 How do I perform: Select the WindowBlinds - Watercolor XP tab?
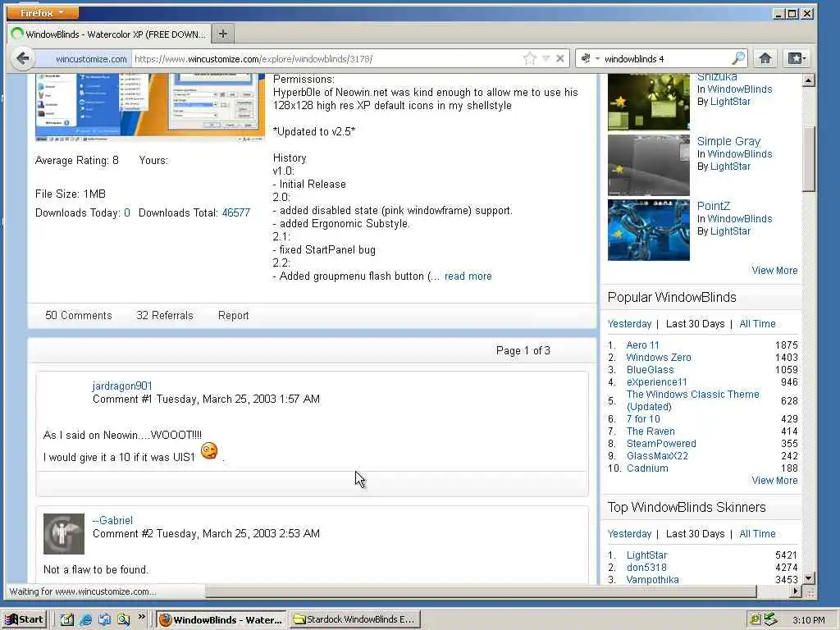(109, 34)
